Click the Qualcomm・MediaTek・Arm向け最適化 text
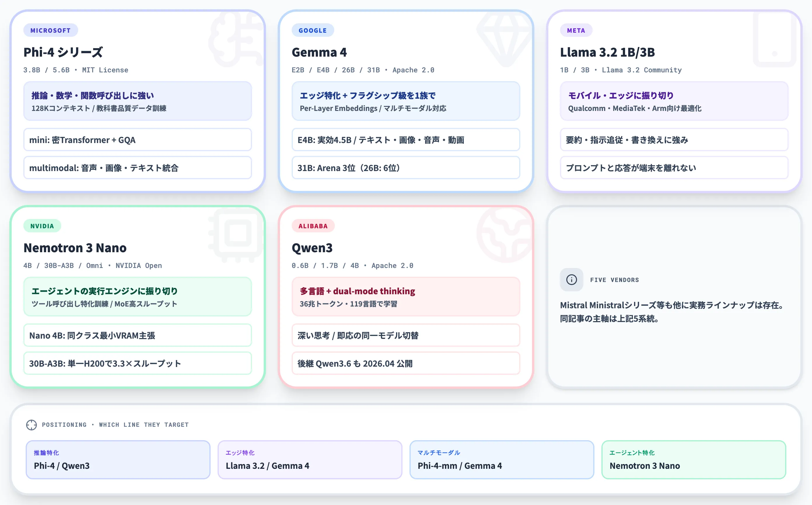The height and width of the screenshot is (505, 812). coord(635,109)
